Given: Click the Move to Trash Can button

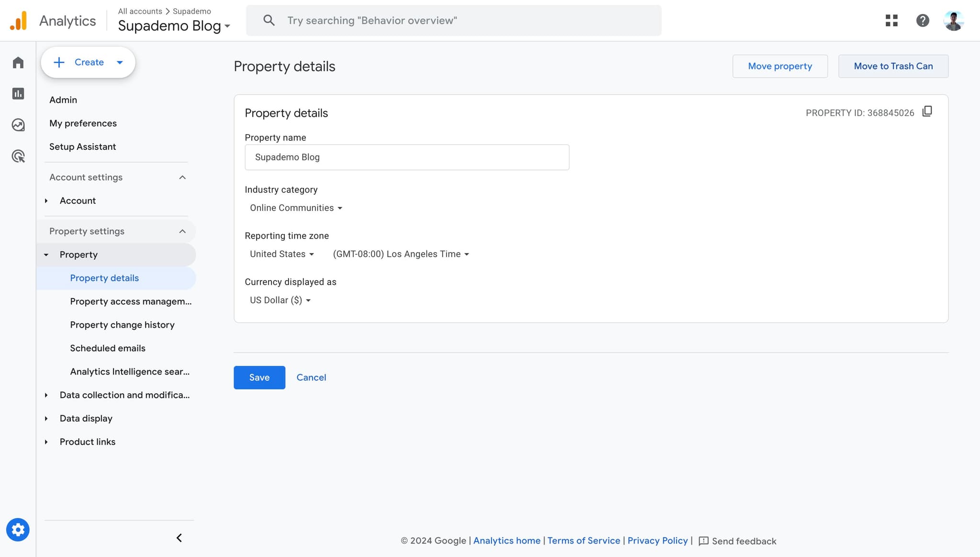Looking at the screenshot, I should point(893,66).
